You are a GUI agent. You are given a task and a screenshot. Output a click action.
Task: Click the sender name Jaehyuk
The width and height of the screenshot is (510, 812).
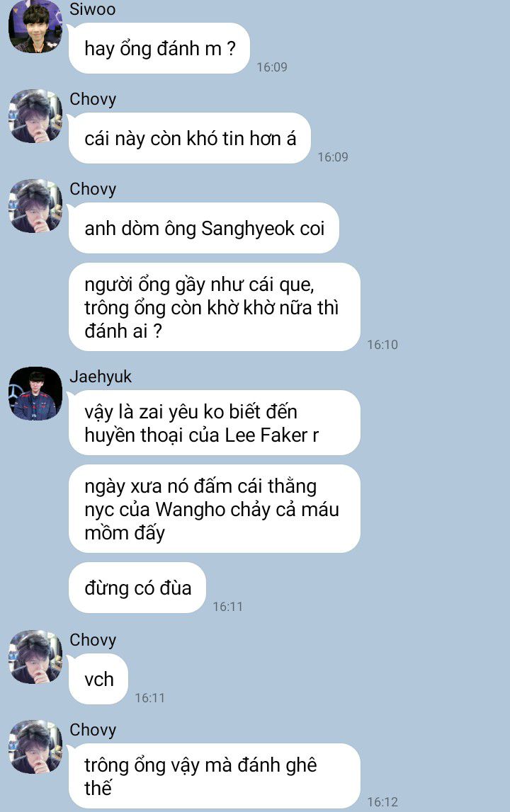coord(101,377)
